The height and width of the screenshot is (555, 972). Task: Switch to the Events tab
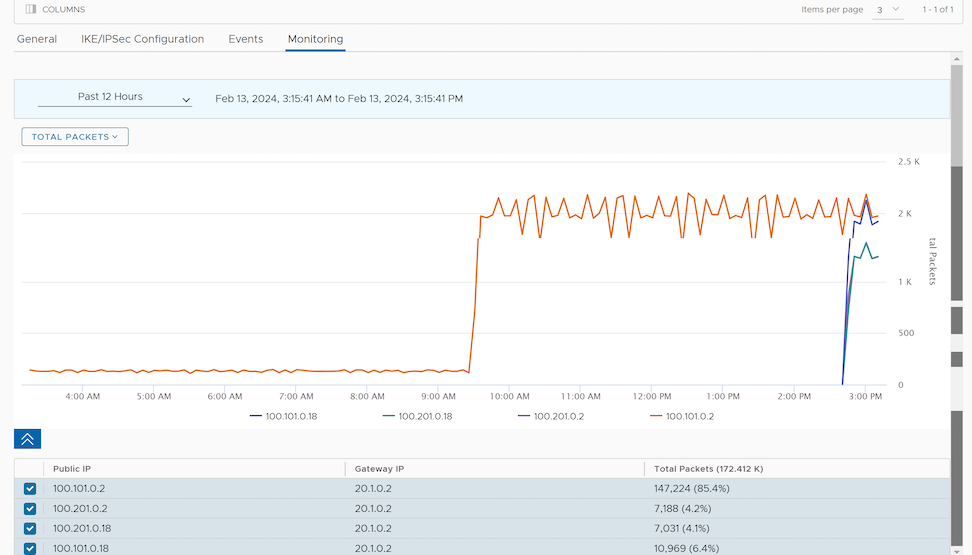click(245, 39)
